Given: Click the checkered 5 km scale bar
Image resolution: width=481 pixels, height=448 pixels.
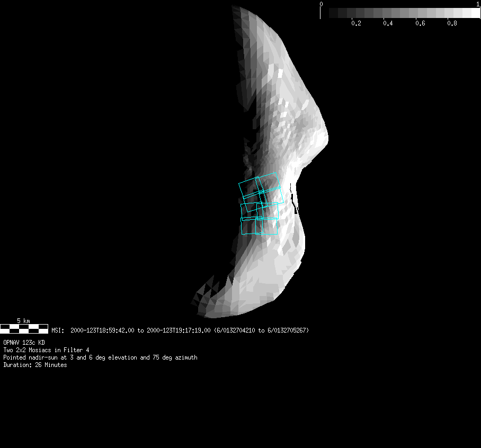Looking at the screenshot, I should tap(24, 329).
